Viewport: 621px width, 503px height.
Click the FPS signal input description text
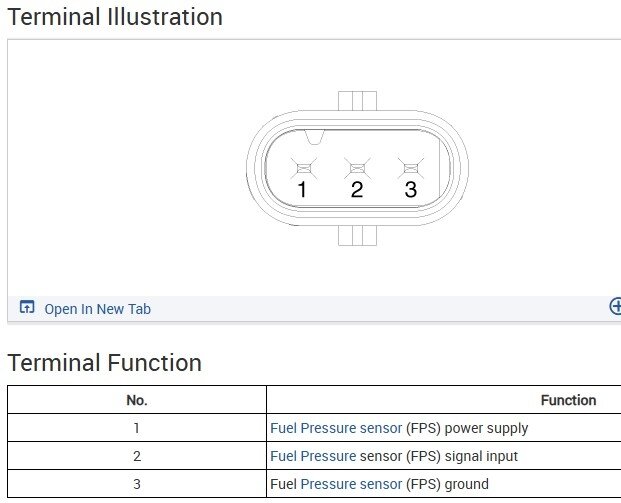[x=462, y=456]
